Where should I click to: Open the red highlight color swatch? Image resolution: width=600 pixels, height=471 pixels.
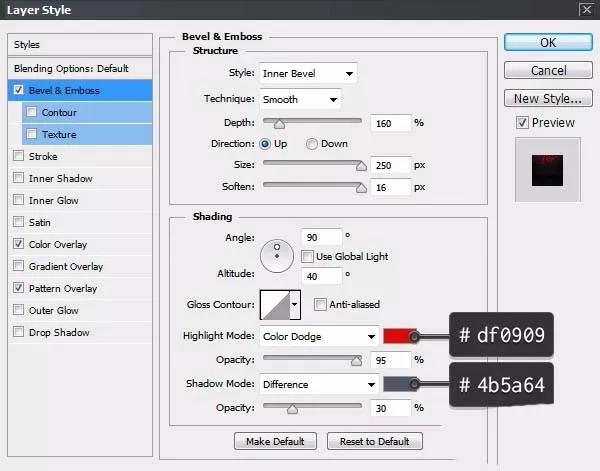click(399, 336)
